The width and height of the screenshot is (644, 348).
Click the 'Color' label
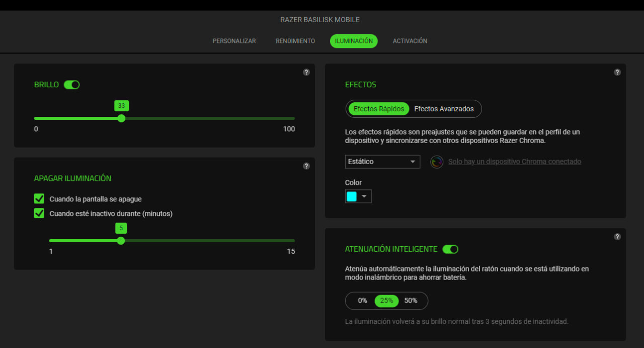(x=353, y=182)
